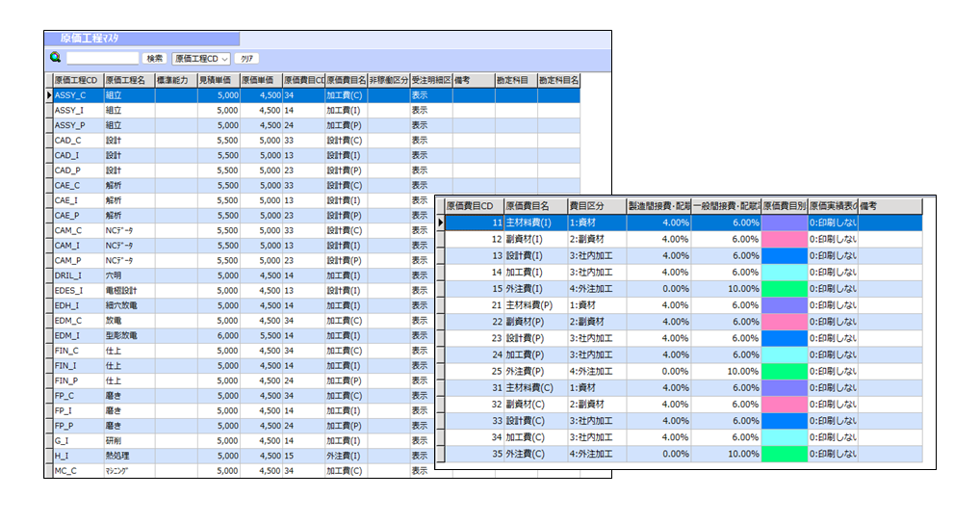Click cyan color swatch for 加工費(I)
980x524 pixels.
tap(785, 272)
